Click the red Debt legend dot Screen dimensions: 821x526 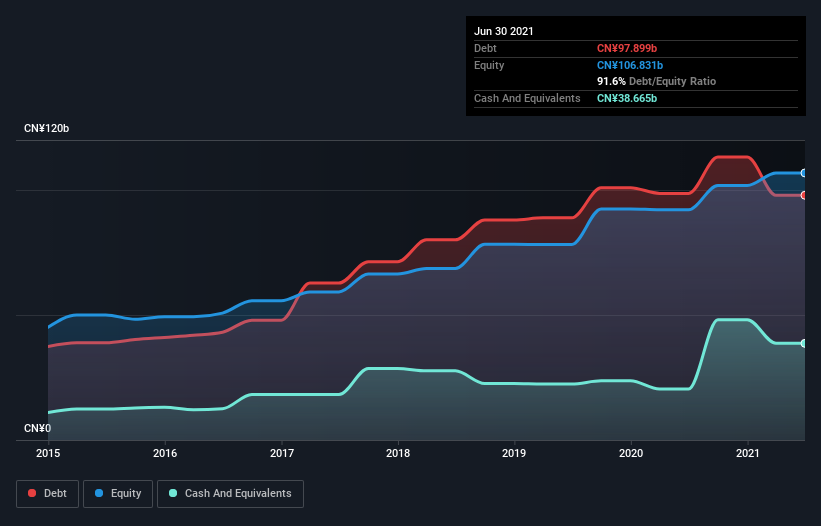point(32,493)
